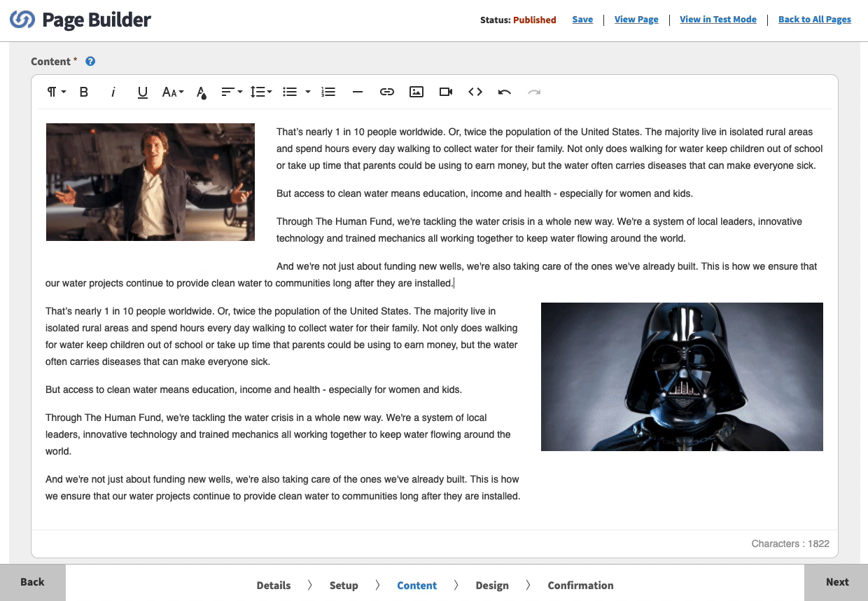Screen dimensions: 868x601
Task: Undo the last edit
Action: pyautogui.click(x=505, y=92)
